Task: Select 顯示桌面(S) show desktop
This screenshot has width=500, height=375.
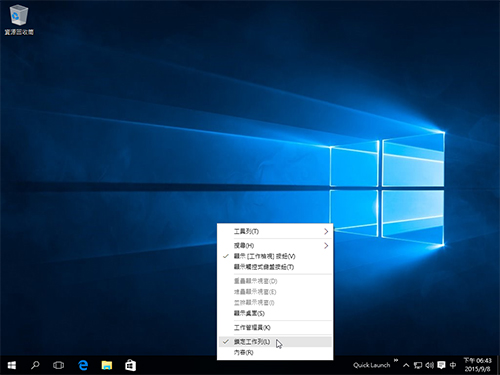Action: pos(275,313)
